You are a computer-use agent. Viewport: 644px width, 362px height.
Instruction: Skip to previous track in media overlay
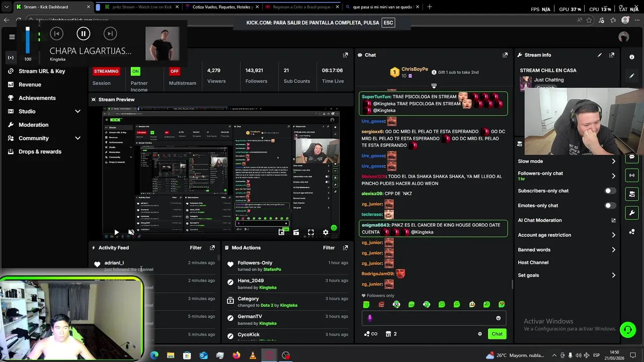56,34
